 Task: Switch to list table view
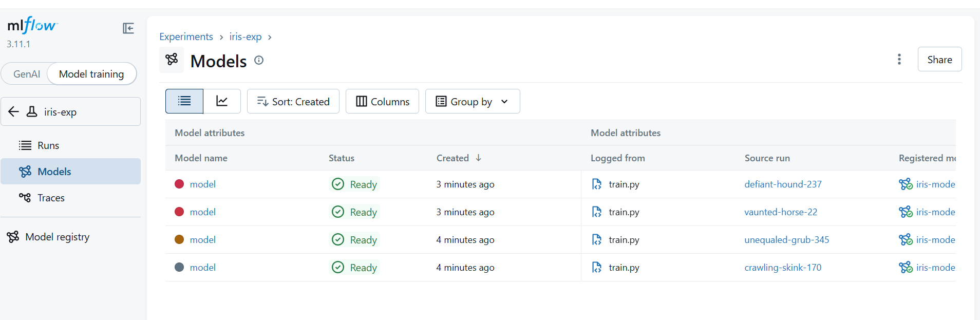pos(184,101)
